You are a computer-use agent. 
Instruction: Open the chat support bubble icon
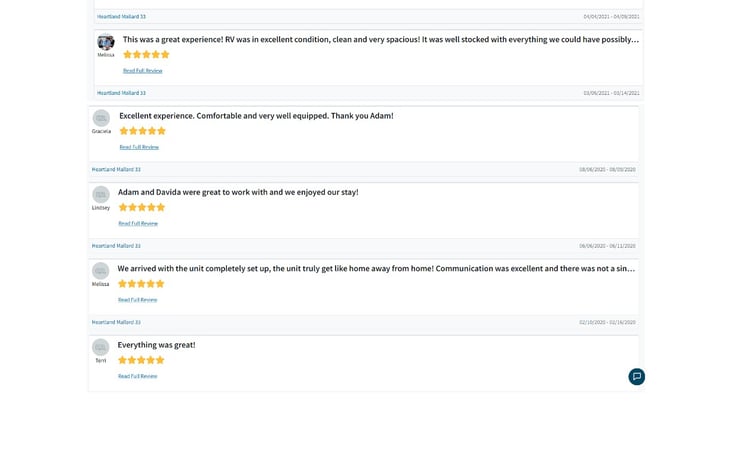(x=636, y=376)
